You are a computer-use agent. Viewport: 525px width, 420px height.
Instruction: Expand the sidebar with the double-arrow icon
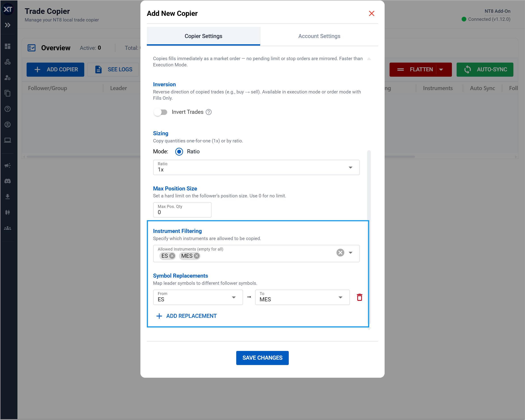[x=8, y=25]
